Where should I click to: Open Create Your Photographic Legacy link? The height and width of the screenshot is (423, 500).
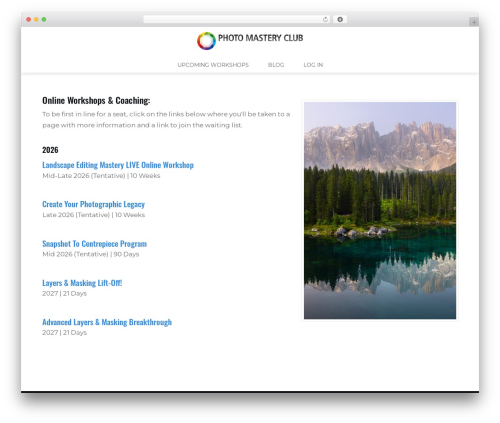[93, 204]
